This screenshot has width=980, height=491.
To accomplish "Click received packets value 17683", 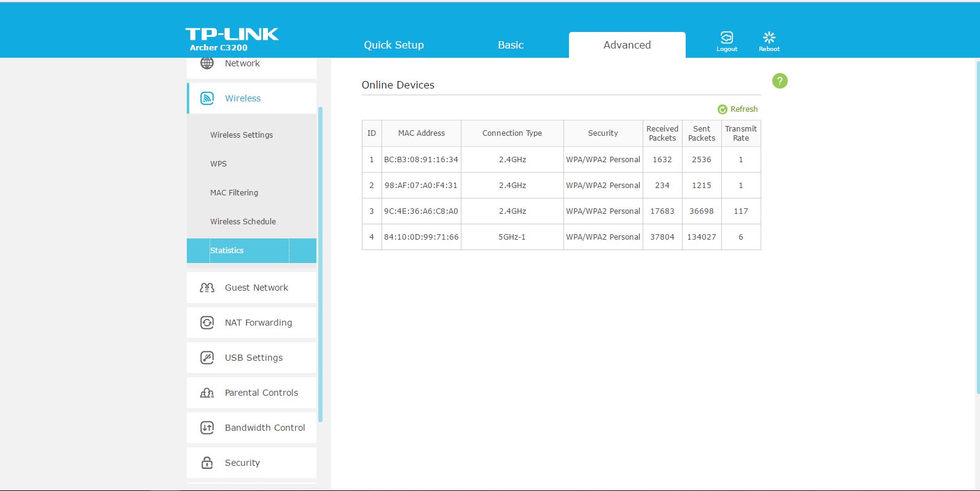I will point(662,211).
